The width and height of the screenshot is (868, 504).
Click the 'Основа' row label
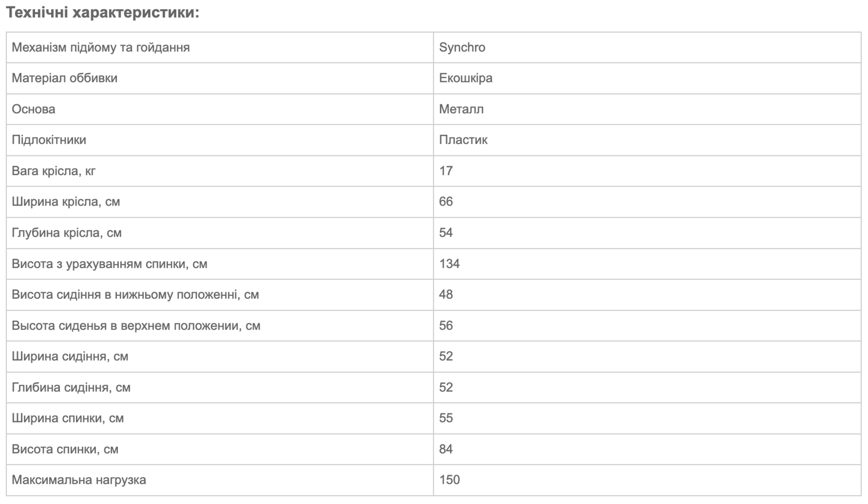[34, 109]
